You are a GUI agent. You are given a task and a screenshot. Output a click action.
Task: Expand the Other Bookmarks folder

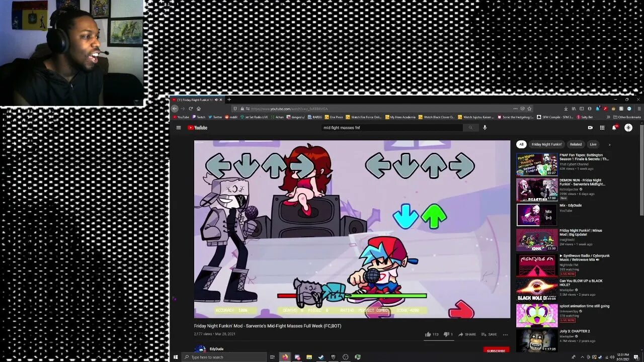627,117
